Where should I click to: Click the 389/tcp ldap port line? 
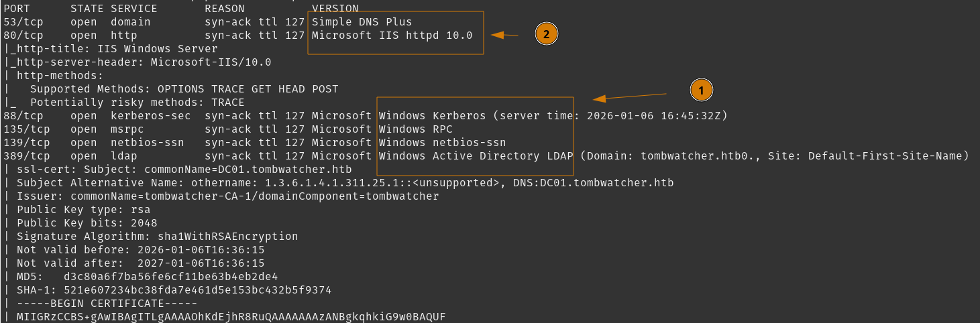click(x=486, y=156)
